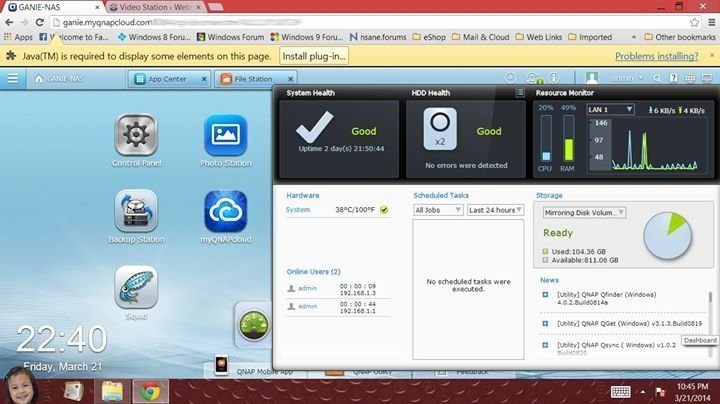This screenshot has width=720, height=404.
Task: Open the admin account dropdown
Action: [x=627, y=79]
